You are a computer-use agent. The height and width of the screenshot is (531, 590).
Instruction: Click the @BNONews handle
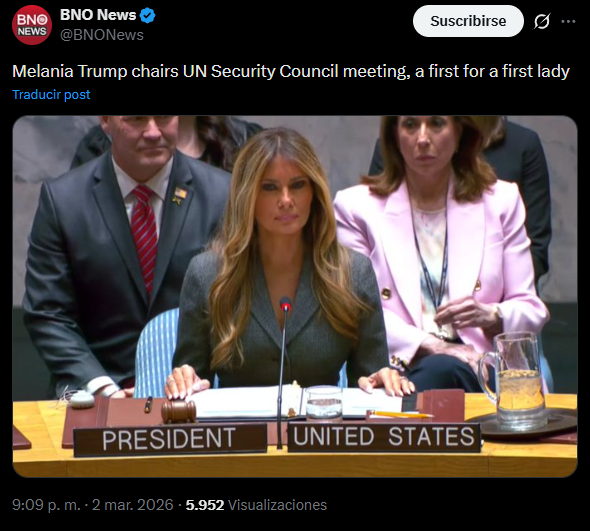(x=102, y=35)
